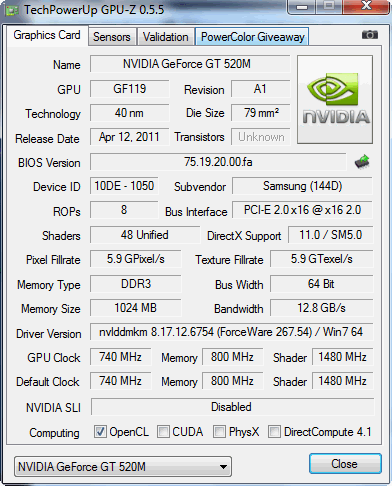Image resolution: width=392 pixels, height=486 pixels.
Task: Click the Driver Version text field
Action: pyautogui.click(x=231, y=332)
